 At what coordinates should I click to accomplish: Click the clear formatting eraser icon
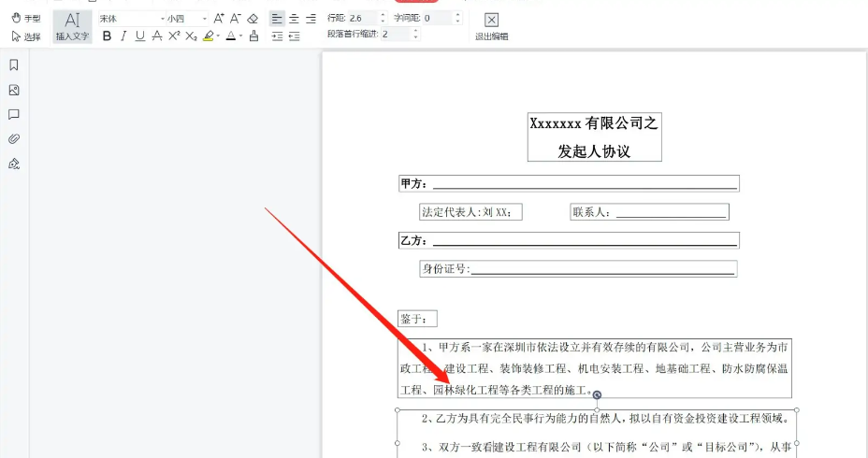point(253,18)
